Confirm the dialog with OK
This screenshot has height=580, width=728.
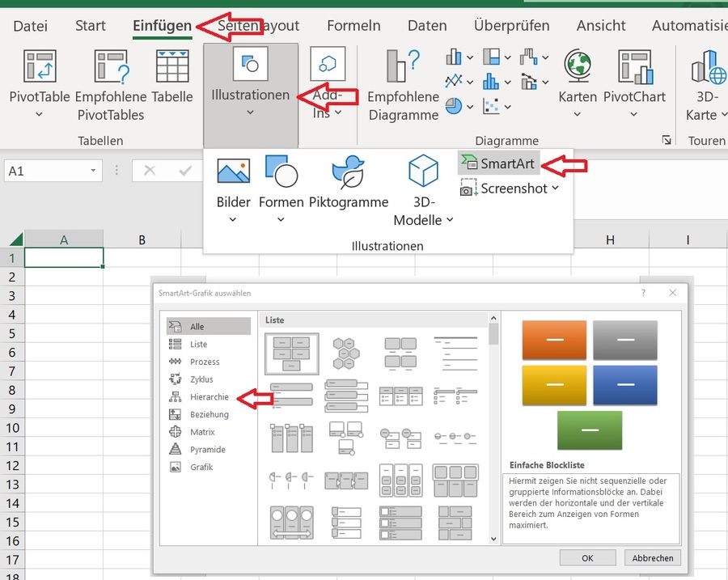tap(587, 557)
